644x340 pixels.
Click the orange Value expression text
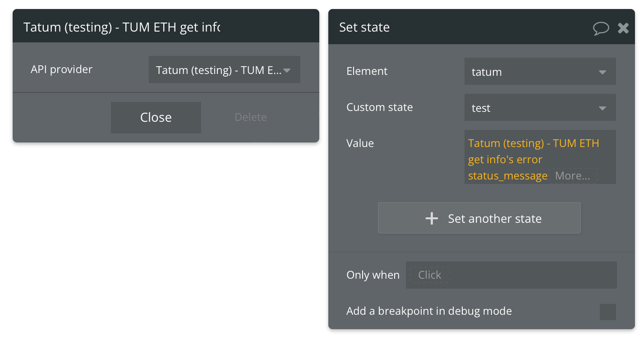pyautogui.click(x=534, y=160)
